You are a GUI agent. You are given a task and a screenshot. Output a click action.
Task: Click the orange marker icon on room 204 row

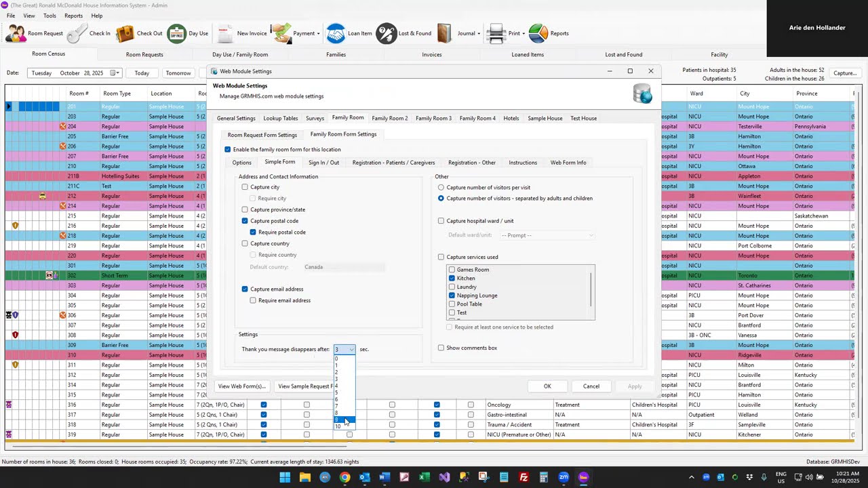[63, 126]
